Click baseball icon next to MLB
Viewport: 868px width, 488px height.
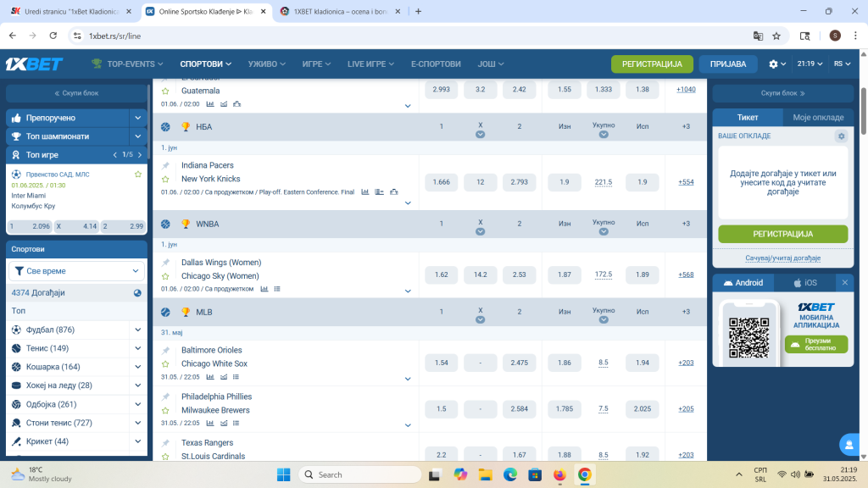165,312
